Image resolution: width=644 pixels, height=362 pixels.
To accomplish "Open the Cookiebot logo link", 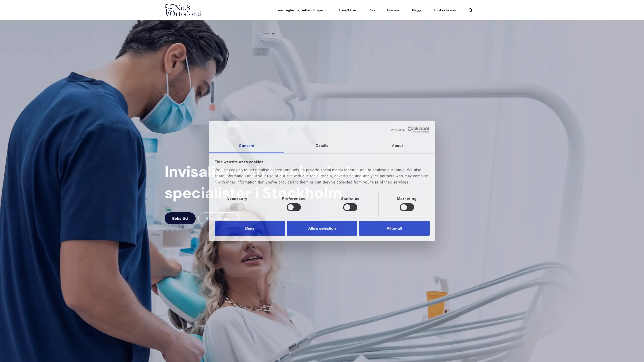I will [418, 129].
